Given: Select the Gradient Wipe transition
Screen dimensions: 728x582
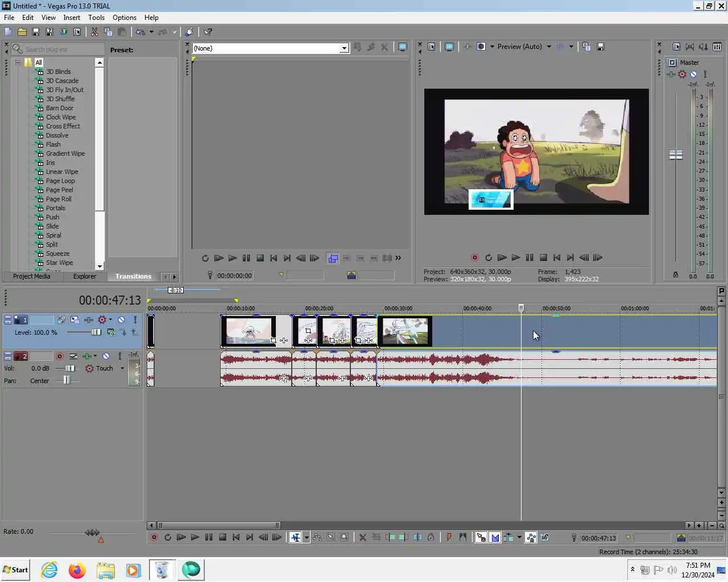Looking at the screenshot, I should [x=65, y=153].
